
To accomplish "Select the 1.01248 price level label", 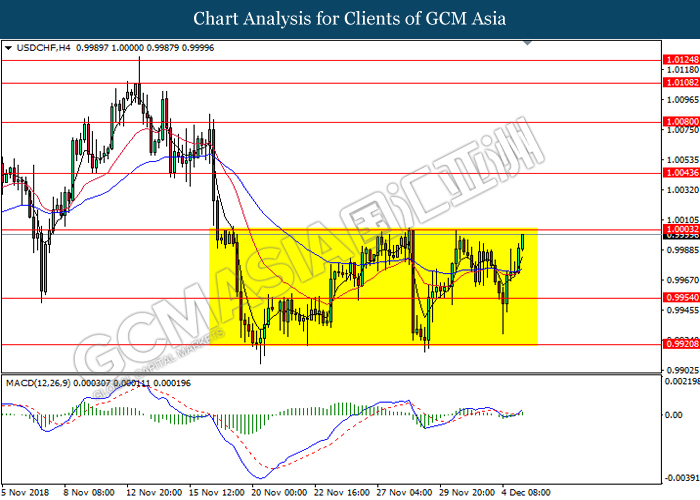I will [x=682, y=60].
